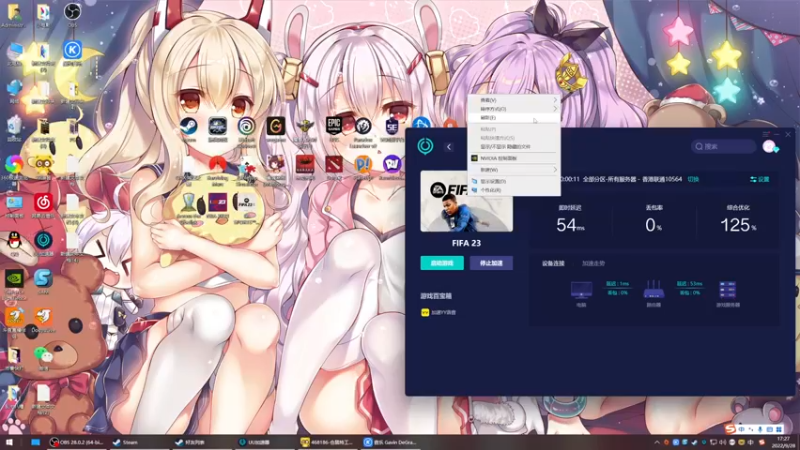Open the UU accelerator logo home icon

click(426, 146)
